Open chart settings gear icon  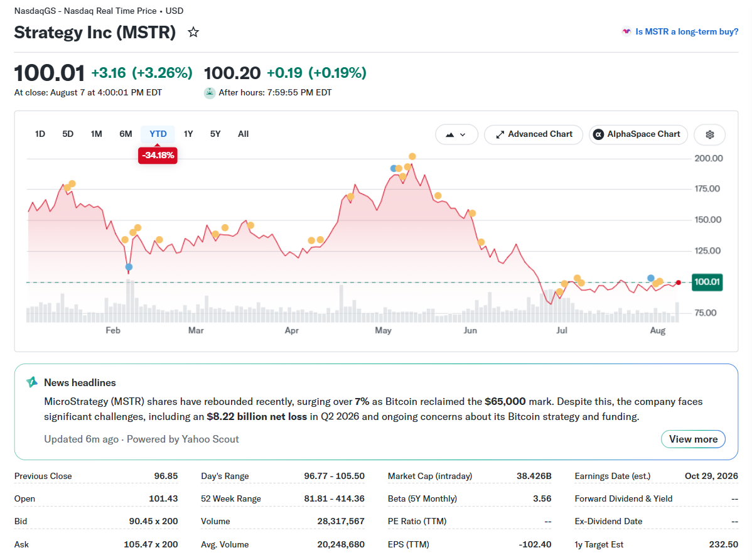(x=710, y=134)
